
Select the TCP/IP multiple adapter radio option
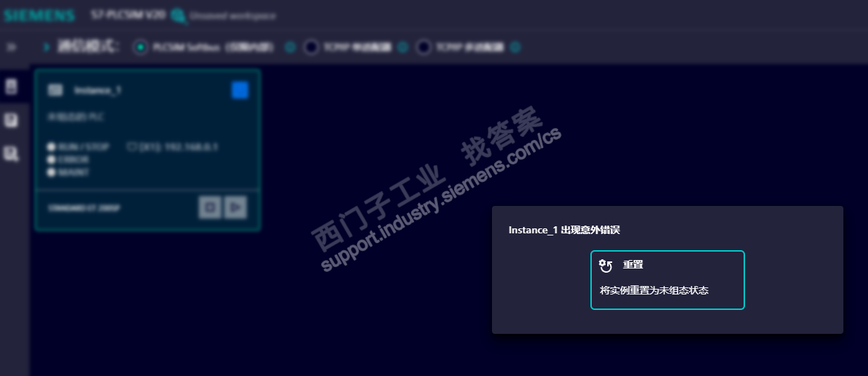[423, 47]
